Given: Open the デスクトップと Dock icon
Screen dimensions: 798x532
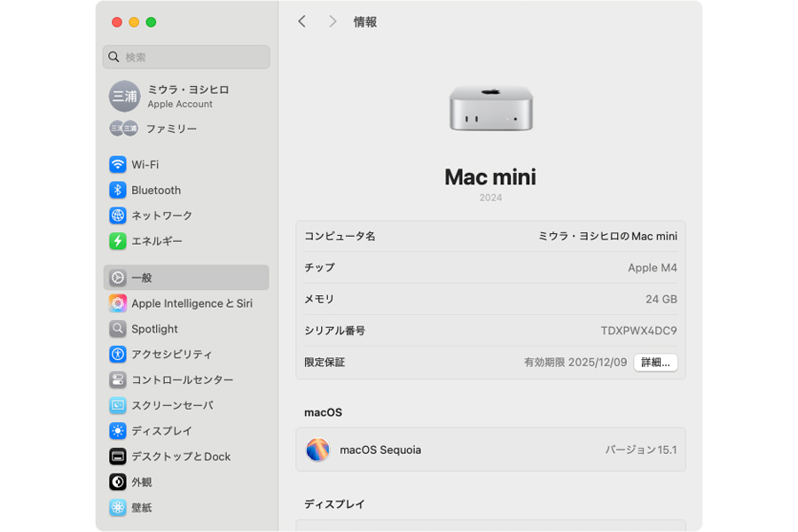Looking at the screenshot, I should coord(118,456).
